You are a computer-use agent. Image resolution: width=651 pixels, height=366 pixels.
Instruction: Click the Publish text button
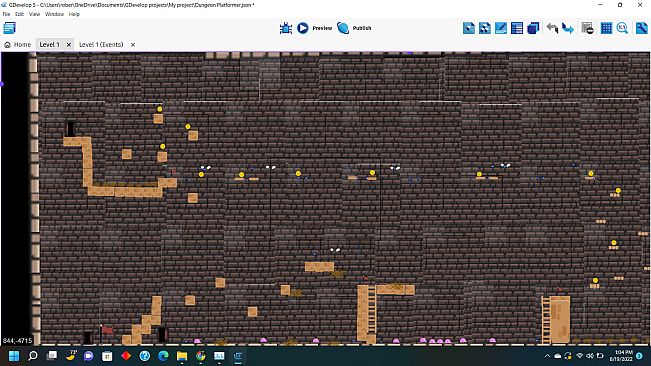coord(362,28)
